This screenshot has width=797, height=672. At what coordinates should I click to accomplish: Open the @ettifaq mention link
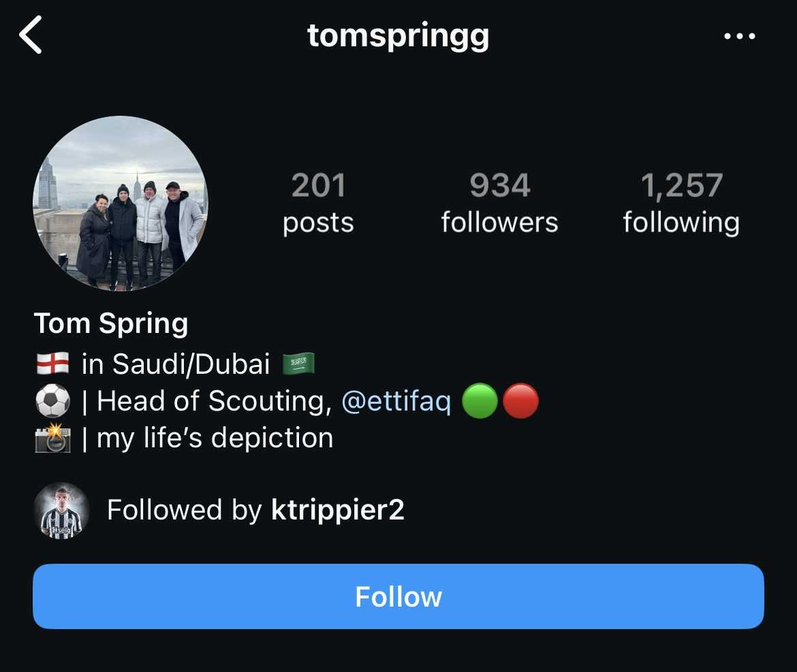(396, 401)
